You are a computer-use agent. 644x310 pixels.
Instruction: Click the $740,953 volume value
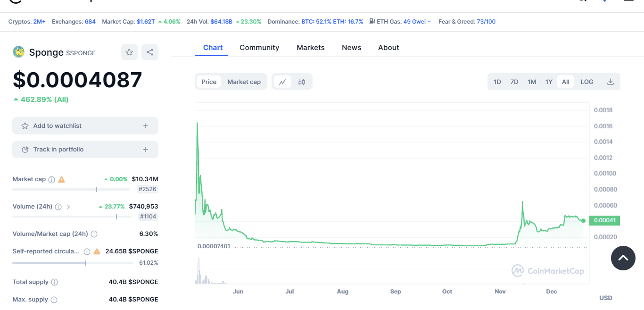point(143,207)
